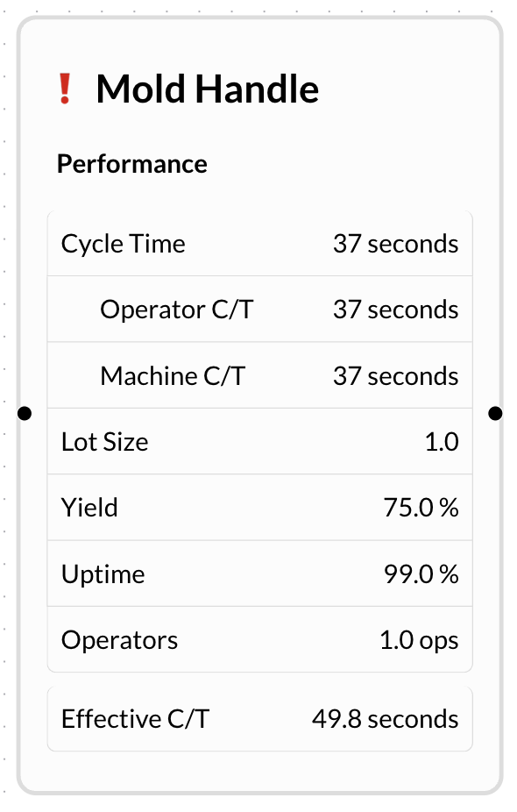Viewport: 517px width, 812px height.
Task: Click the right connection port dot
Action: point(495,413)
